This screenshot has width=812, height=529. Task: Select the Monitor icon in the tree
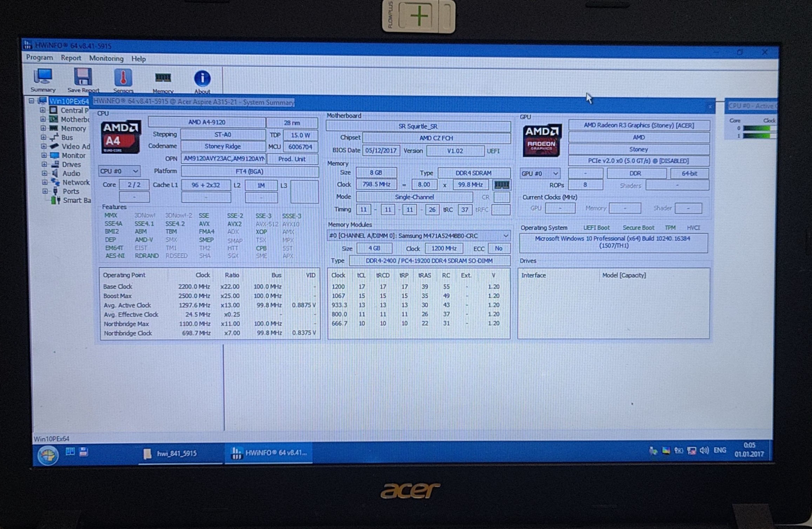[54, 155]
